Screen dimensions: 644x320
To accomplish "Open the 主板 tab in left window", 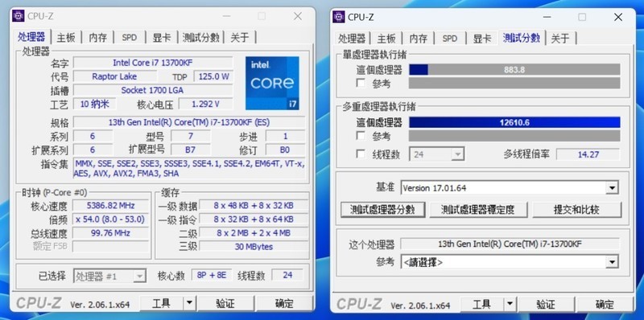I will [x=66, y=38].
